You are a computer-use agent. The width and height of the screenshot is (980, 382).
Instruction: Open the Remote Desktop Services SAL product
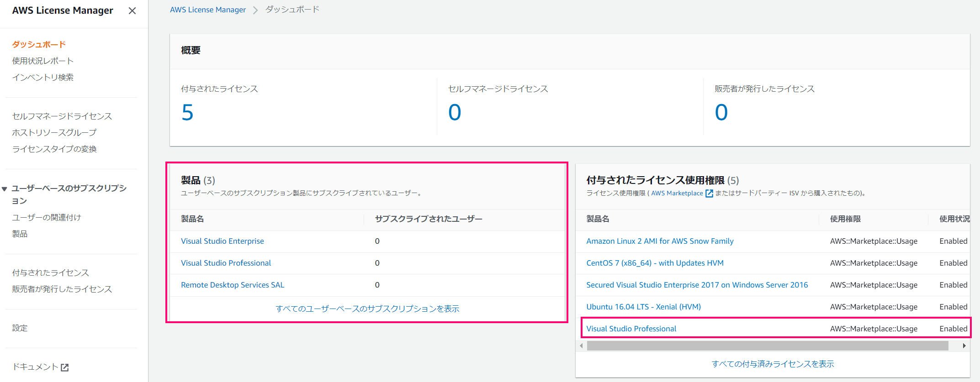[233, 285]
